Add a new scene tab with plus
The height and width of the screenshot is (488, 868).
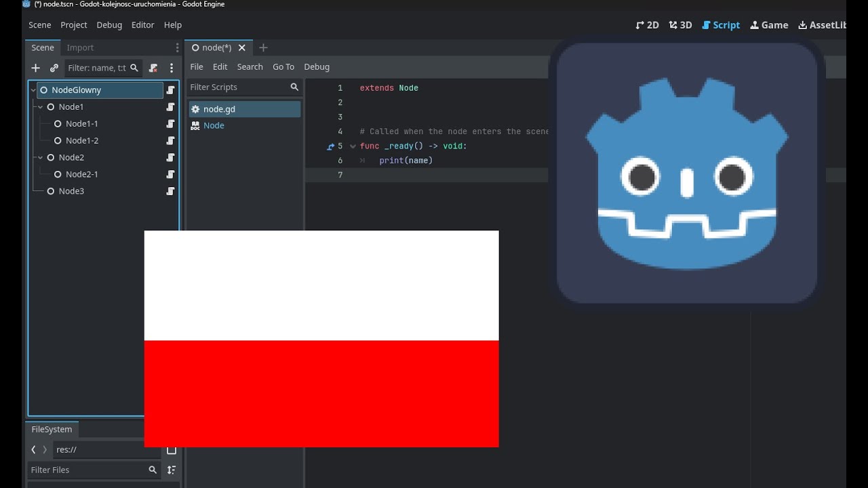[264, 47]
